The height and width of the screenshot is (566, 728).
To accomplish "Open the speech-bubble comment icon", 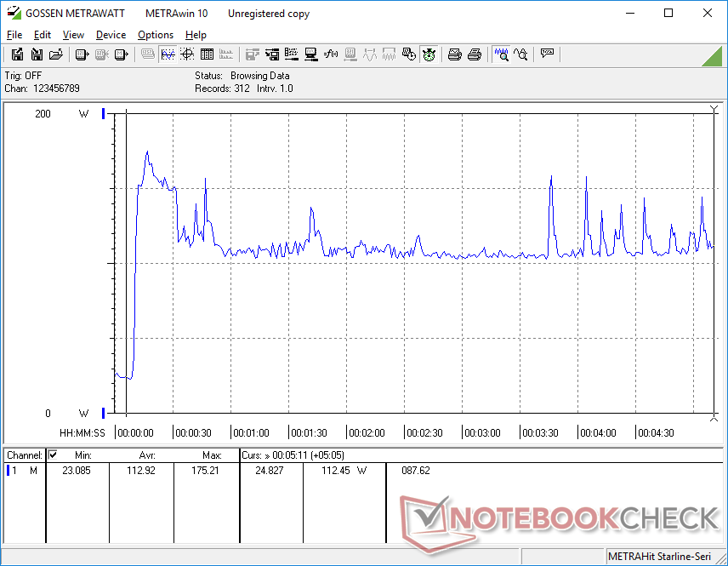I will [x=547, y=54].
